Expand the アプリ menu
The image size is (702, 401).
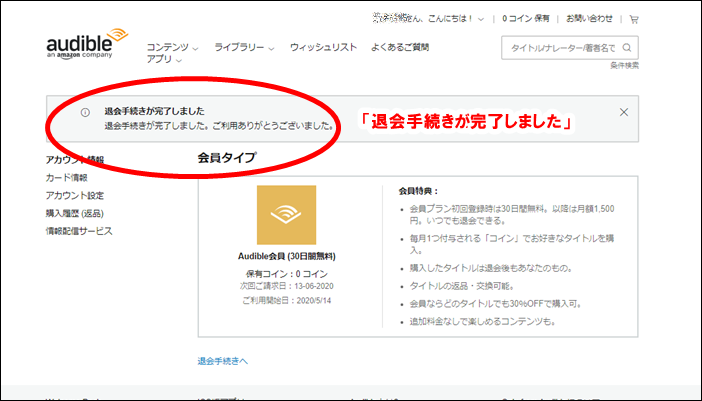(164, 59)
